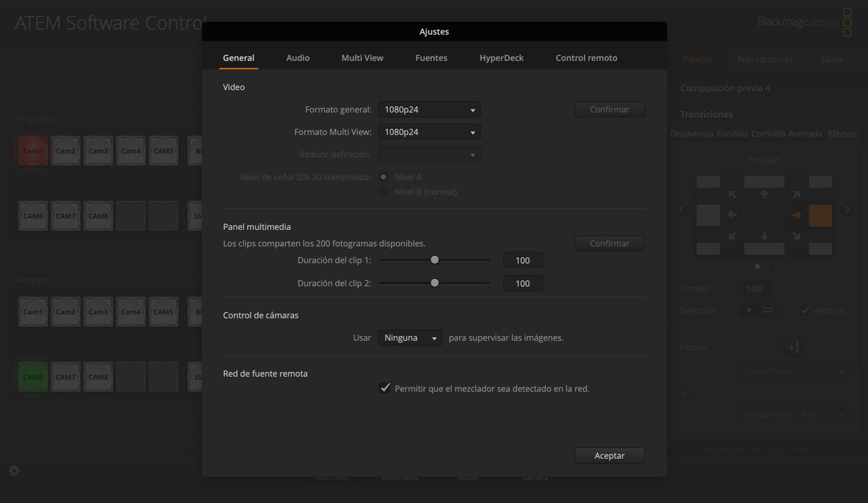The width and height of the screenshot is (868, 503).
Task: Click reverse direction icon next to Dirección
Action: point(768,310)
